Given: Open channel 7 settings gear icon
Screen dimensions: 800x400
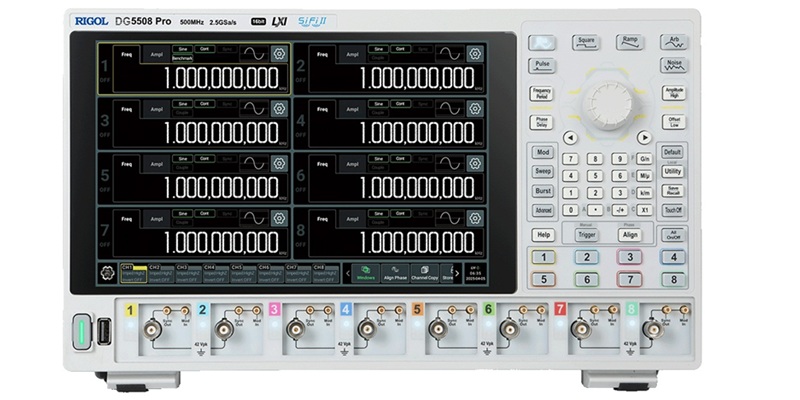Looking at the screenshot, I should (x=279, y=218).
